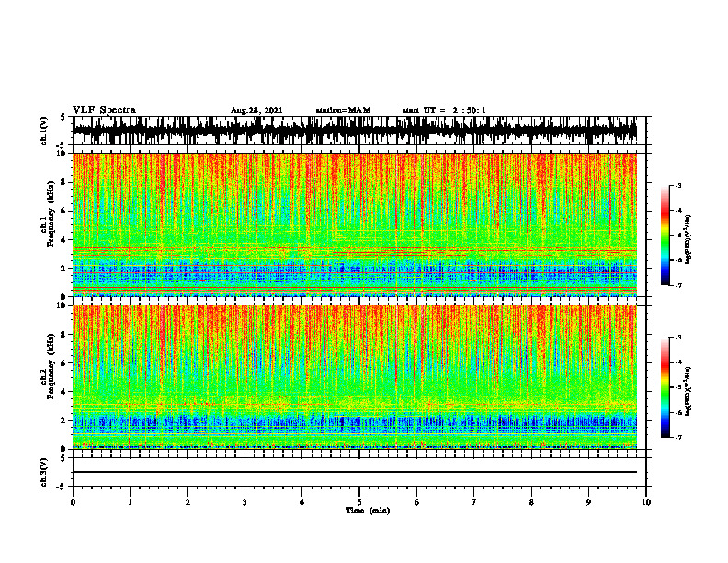The image size is (728, 563).
Task: Click time axis tick label '5'
Action: point(359,502)
